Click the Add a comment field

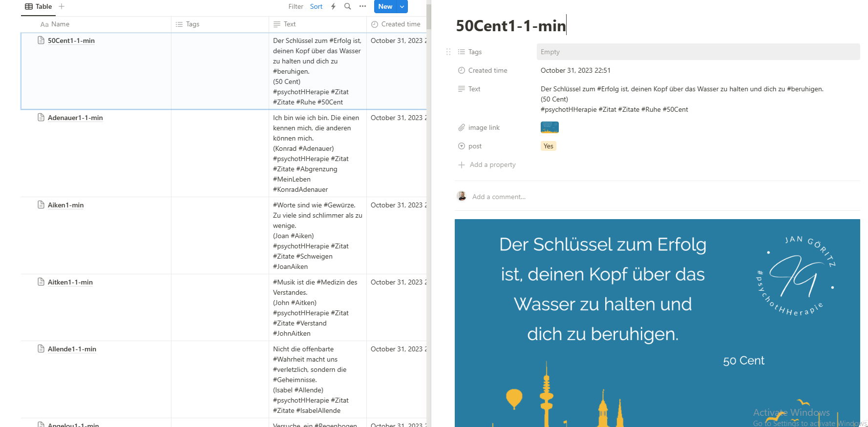click(x=499, y=197)
